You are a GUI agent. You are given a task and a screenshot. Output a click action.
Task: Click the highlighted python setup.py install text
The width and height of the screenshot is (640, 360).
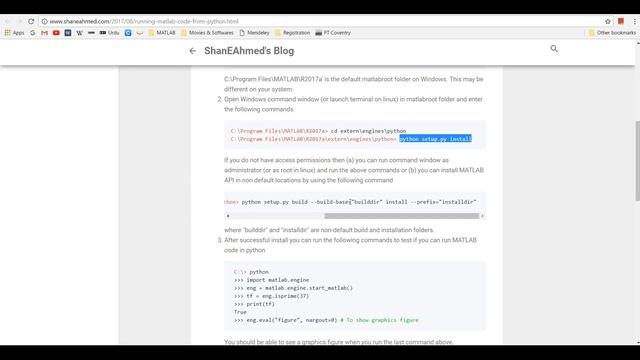pyautogui.click(x=436, y=139)
